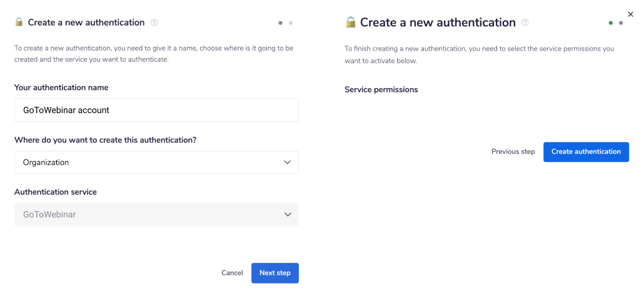The width and height of the screenshot is (644, 298).
Task: Expand the GoToWebinar authentication service dropdown
Action: coord(156,214)
